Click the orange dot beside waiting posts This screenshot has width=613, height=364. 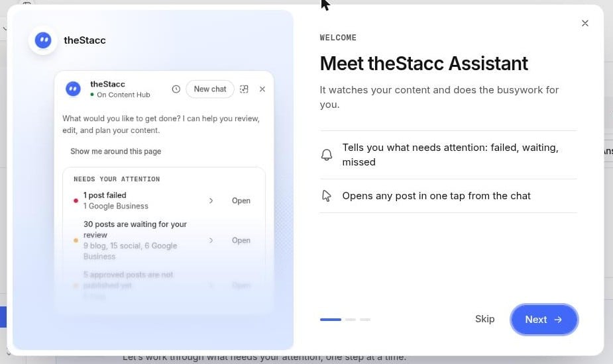coord(76,240)
